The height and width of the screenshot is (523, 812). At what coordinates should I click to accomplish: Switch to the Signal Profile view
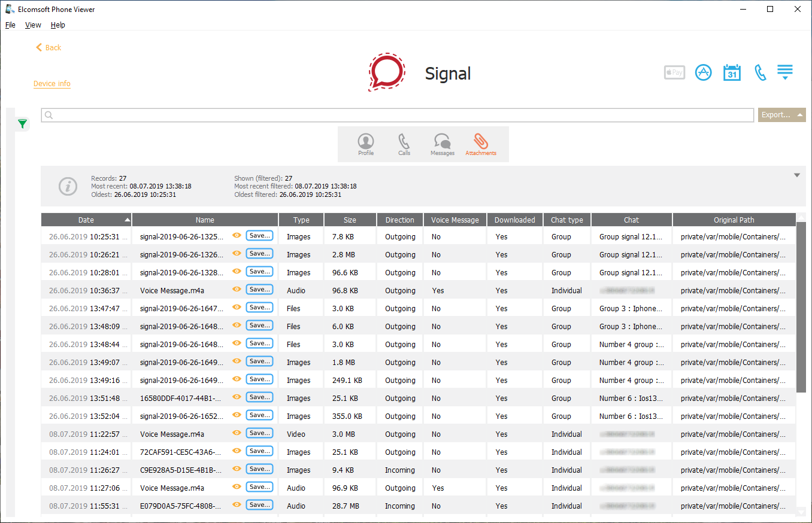(366, 144)
